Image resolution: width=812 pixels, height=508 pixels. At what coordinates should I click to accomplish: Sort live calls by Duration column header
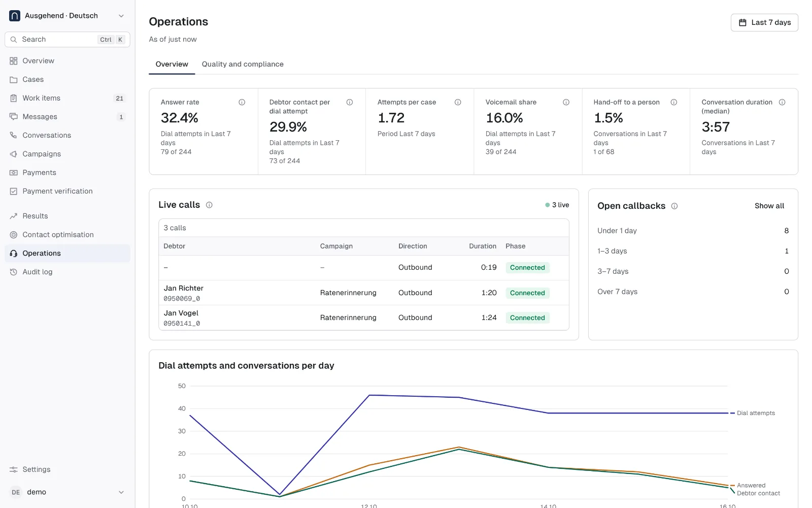pos(483,246)
